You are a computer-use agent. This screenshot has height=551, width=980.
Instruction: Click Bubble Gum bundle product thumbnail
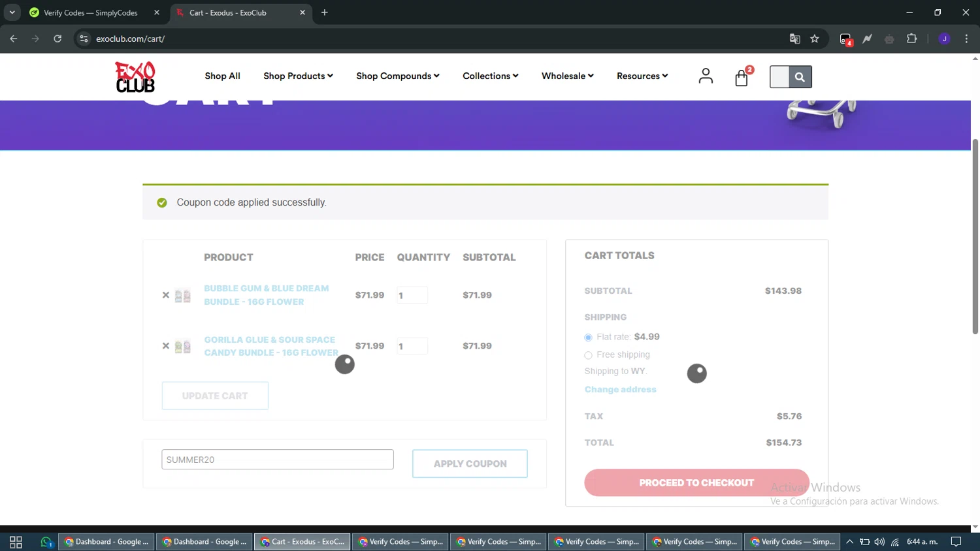click(x=183, y=296)
